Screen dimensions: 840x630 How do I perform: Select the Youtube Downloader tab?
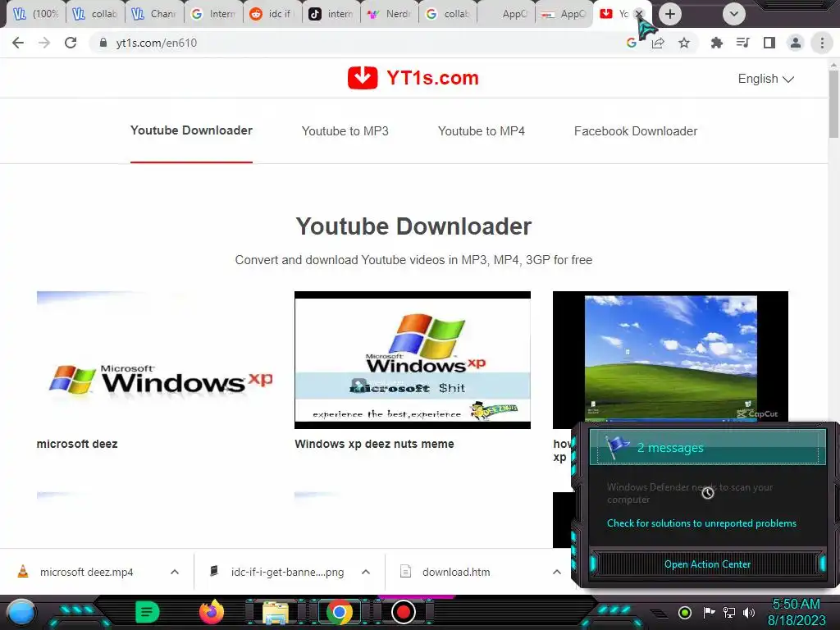tap(191, 130)
